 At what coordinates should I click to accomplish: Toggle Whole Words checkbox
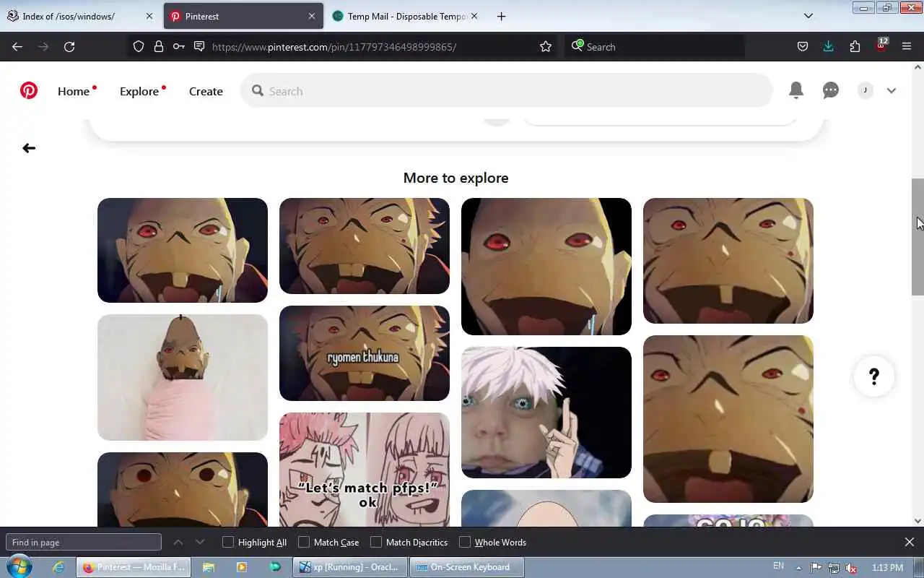(465, 542)
